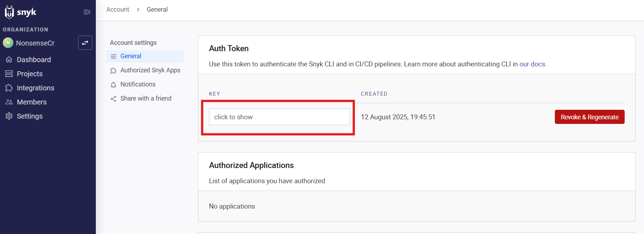The height and width of the screenshot is (234, 644).
Task: Click the KEY column header
Action: coord(215,94)
